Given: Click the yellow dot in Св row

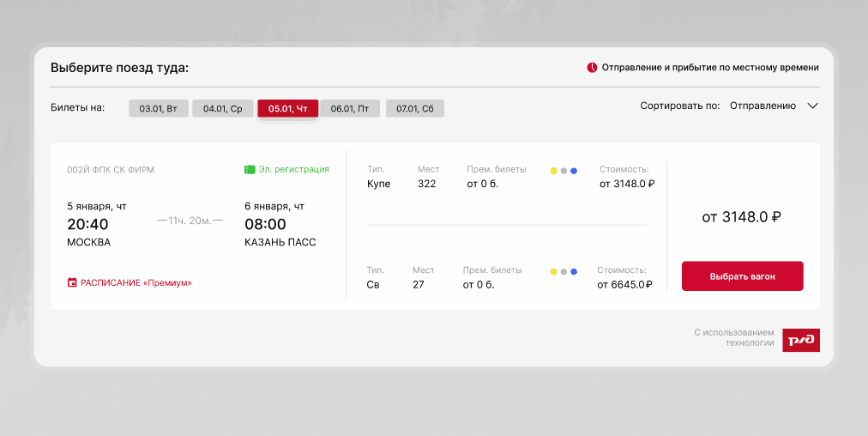Looking at the screenshot, I should point(553,272).
